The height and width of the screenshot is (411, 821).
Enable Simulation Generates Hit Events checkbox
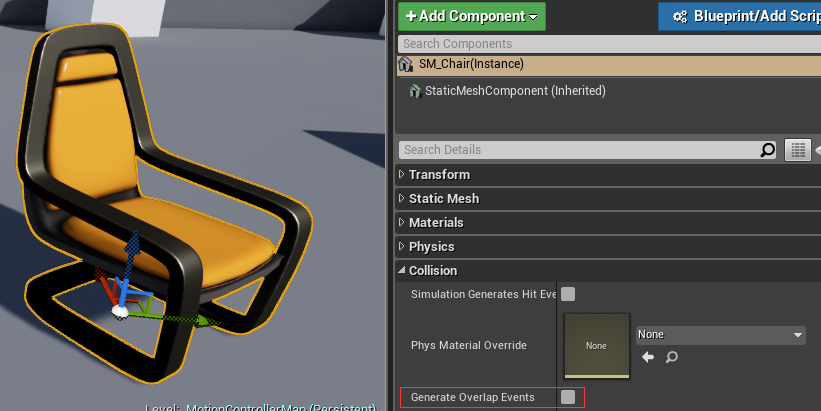pos(568,294)
